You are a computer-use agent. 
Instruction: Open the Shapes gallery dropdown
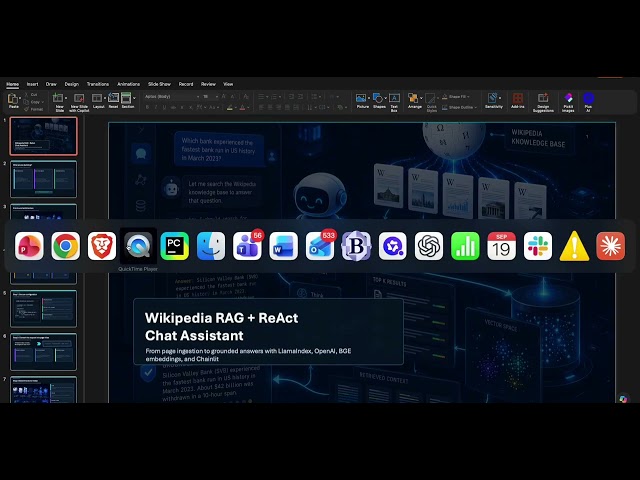coord(385,98)
